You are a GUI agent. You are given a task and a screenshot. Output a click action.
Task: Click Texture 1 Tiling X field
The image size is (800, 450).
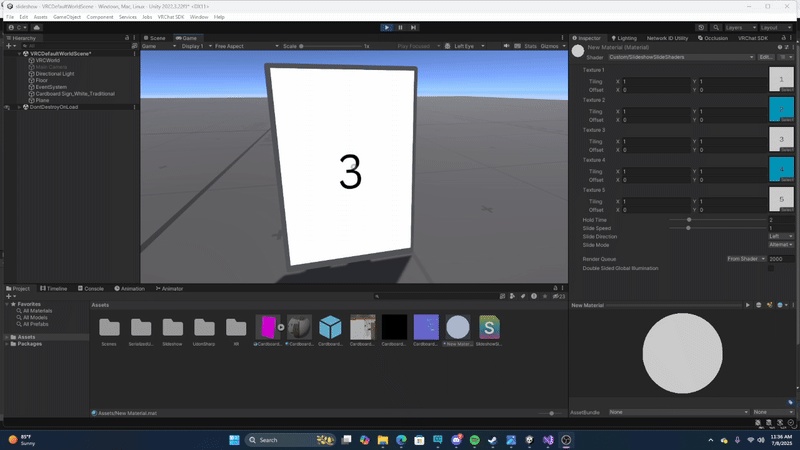coord(655,82)
